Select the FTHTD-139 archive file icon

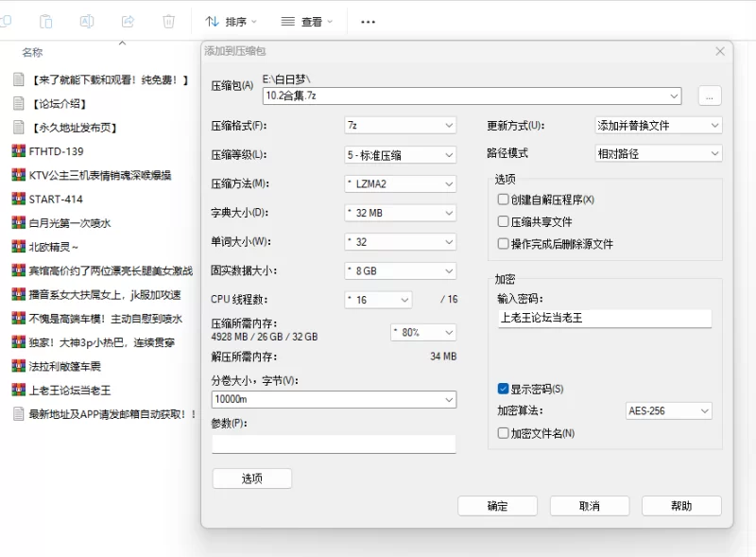(18, 151)
